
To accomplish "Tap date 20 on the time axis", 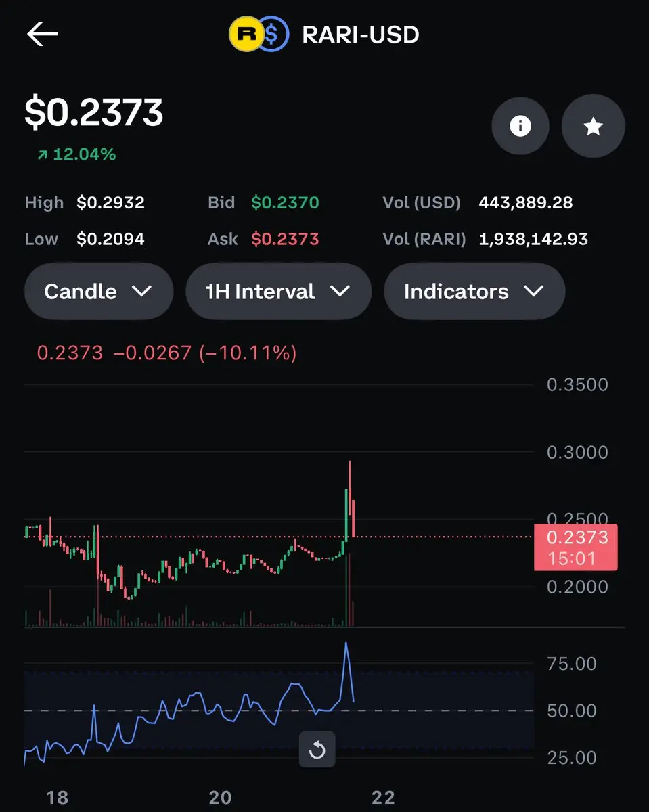I will coord(220,798).
